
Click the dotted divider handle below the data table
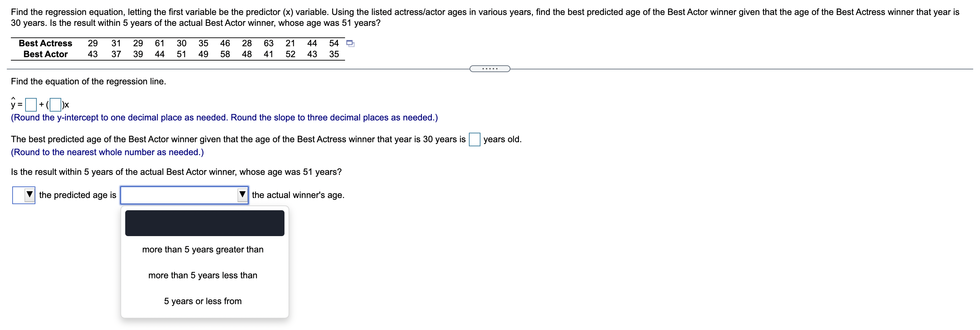coord(490,68)
